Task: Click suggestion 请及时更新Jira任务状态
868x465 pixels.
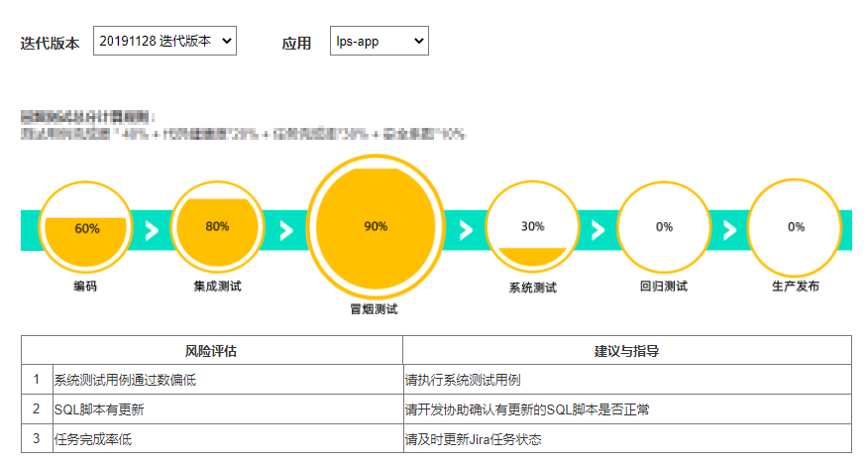Action: pyautogui.click(x=474, y=439)
